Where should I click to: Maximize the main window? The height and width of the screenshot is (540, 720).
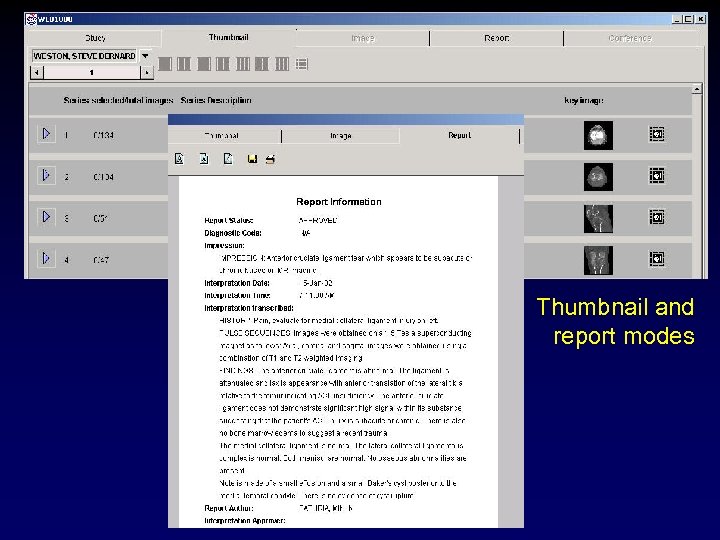688,19
